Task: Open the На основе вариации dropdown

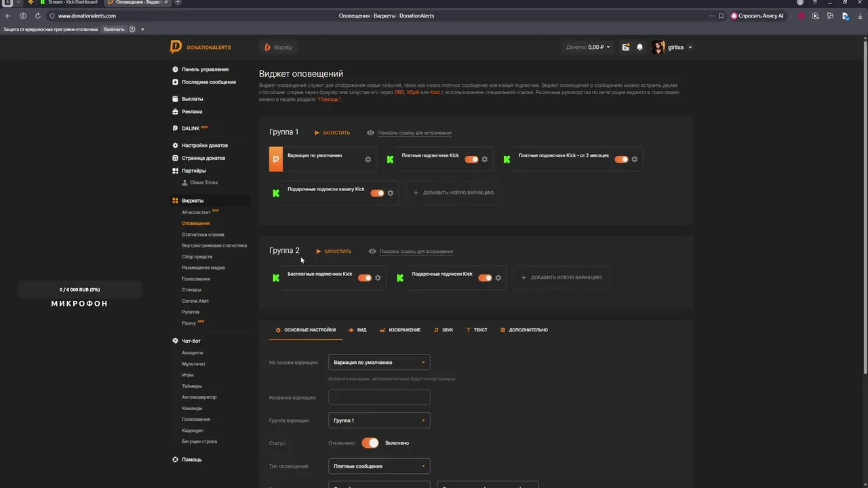Action: pyautogui.click(x=379, y=363)
